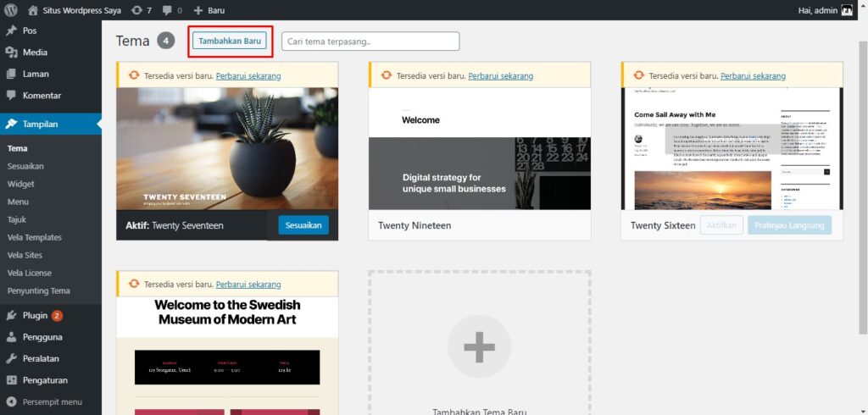Click the Laman pages icon
Screen dimensions: 868x415
[x=11, y=74]
